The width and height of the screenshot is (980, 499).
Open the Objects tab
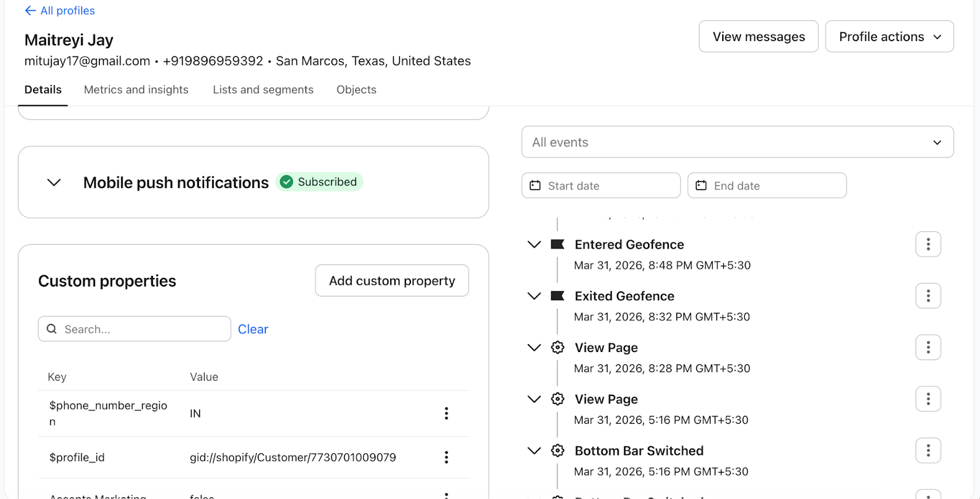click(x=356, y=89)
